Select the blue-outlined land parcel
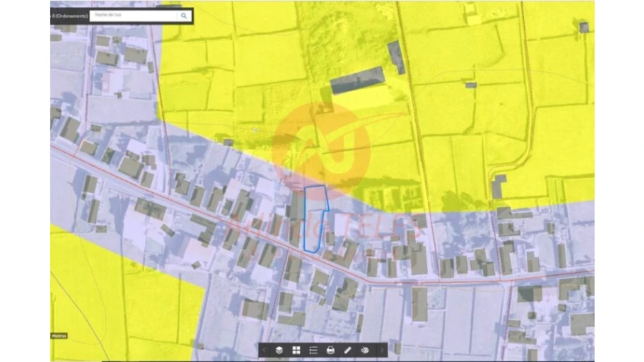This screenshot has height=362, width=644. coord(313,215)
